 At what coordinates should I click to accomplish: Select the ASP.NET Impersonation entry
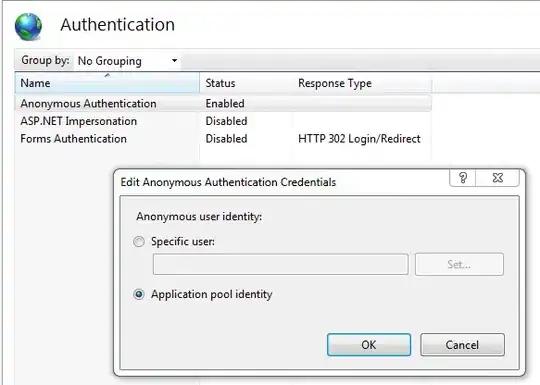pos(79,121)
